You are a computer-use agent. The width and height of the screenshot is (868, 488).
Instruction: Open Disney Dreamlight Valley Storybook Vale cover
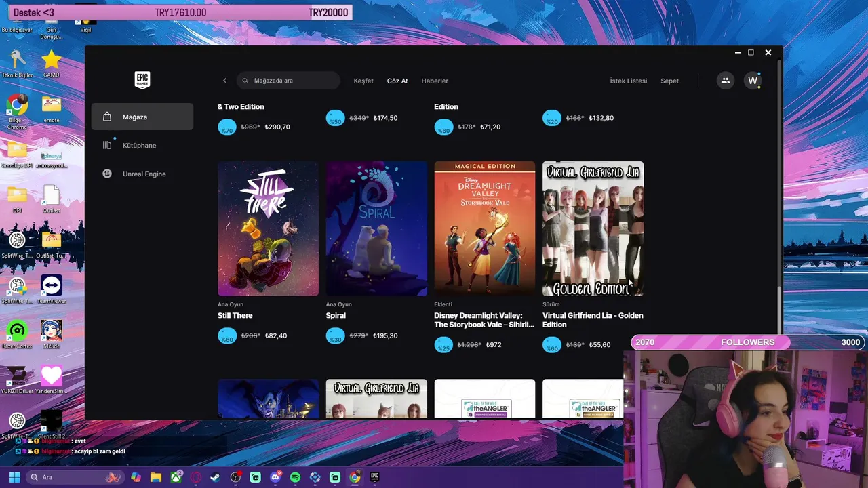[x=485, y=228]
